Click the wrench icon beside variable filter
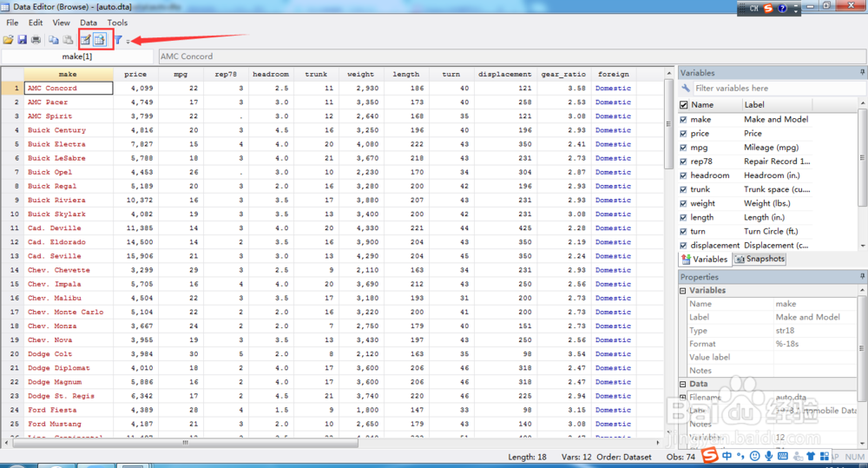 (686, 88)
